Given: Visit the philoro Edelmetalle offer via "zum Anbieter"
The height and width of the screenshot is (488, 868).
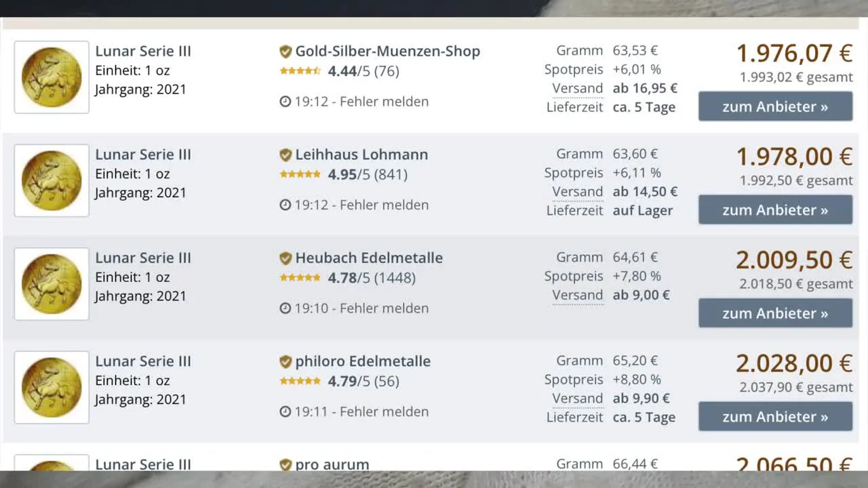Looking at the screenshot, I should click(775, 417).
